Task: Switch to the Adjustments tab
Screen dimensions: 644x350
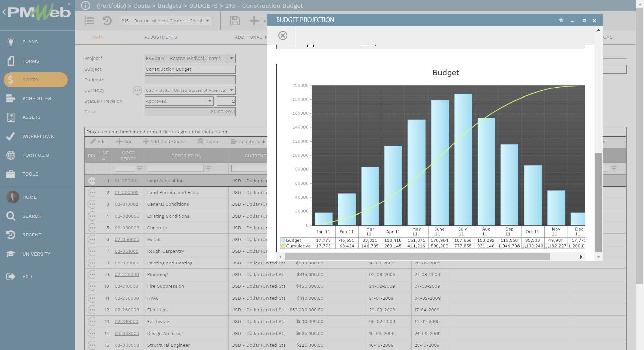Action: (x=160, y=37)
